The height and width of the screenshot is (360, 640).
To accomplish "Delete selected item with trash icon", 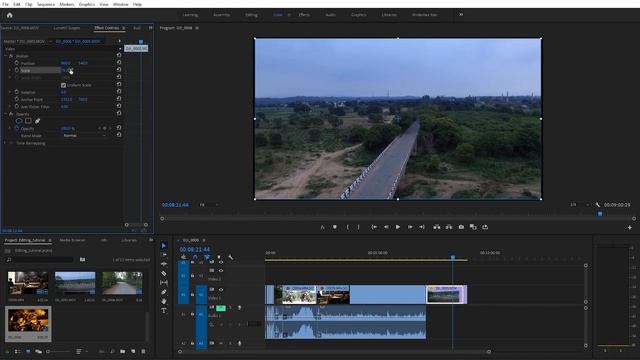I will click(143, 351).
